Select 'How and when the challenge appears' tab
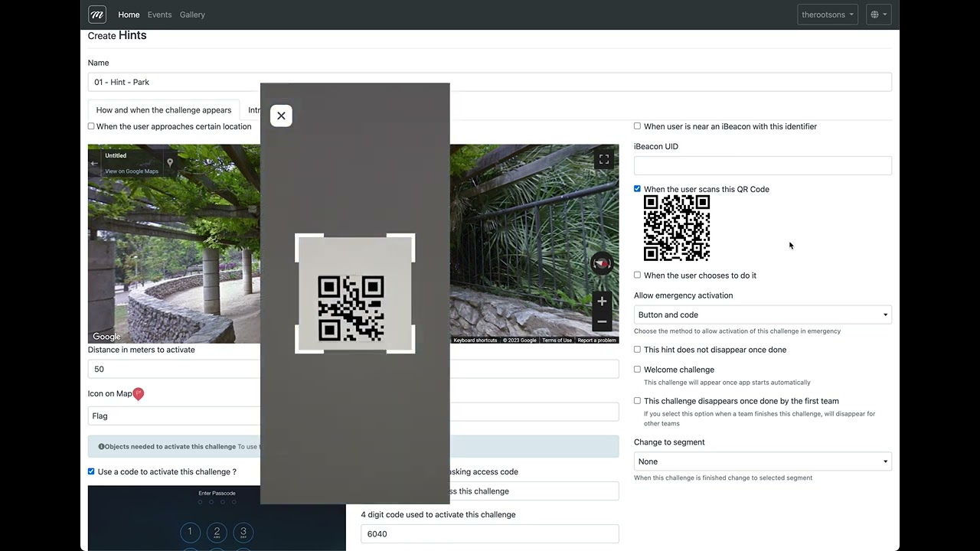 pos(164,110)
